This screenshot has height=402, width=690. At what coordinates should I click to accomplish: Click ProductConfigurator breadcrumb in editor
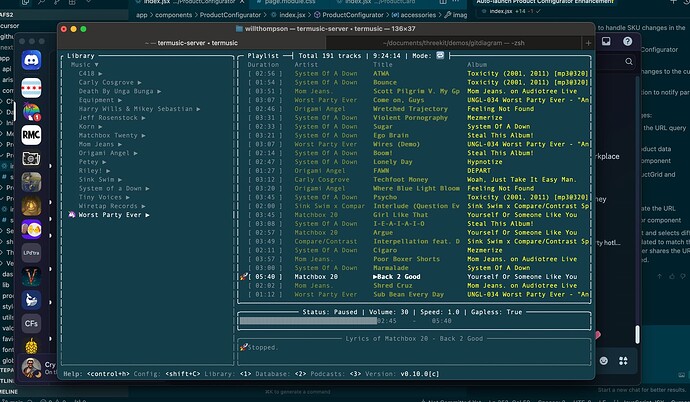230,15
